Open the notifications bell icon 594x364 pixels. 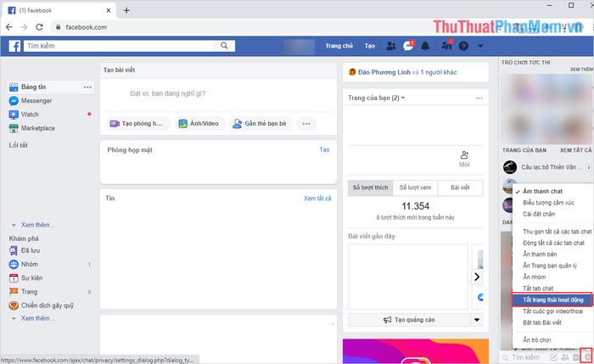425,46
